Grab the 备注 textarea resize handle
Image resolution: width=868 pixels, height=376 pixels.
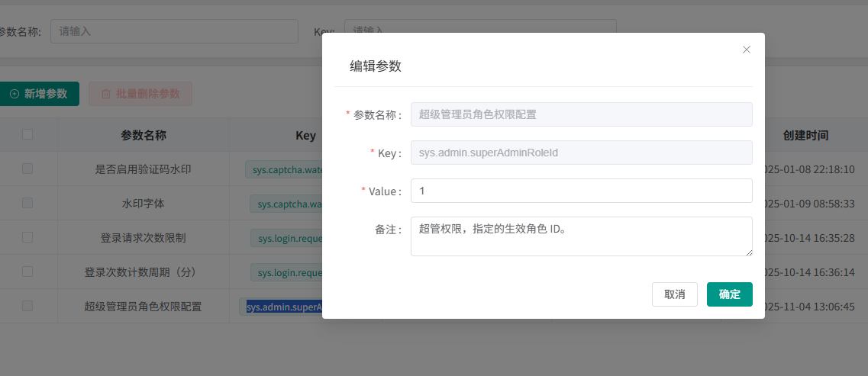749,252
